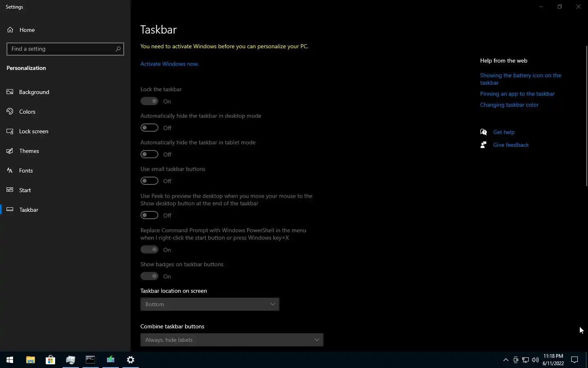
Task: Open Start settings page
Action: tap(65, 190)
